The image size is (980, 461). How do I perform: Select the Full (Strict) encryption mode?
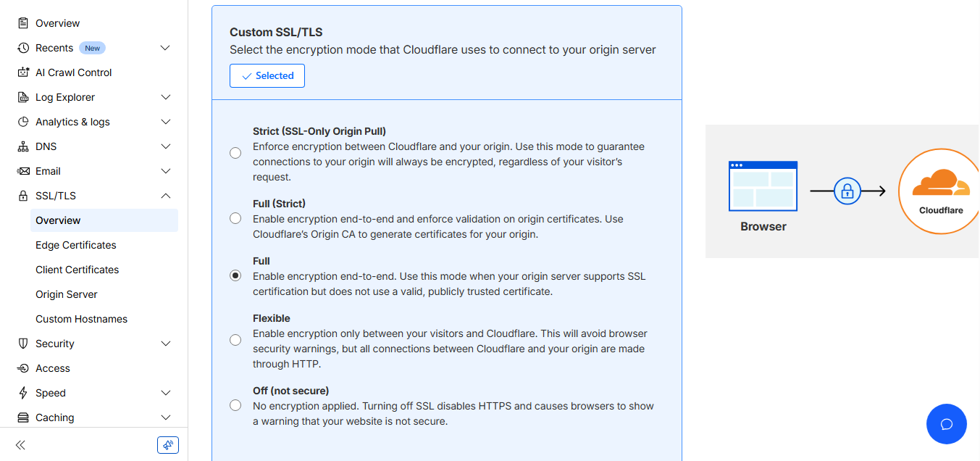click(235, 218)
